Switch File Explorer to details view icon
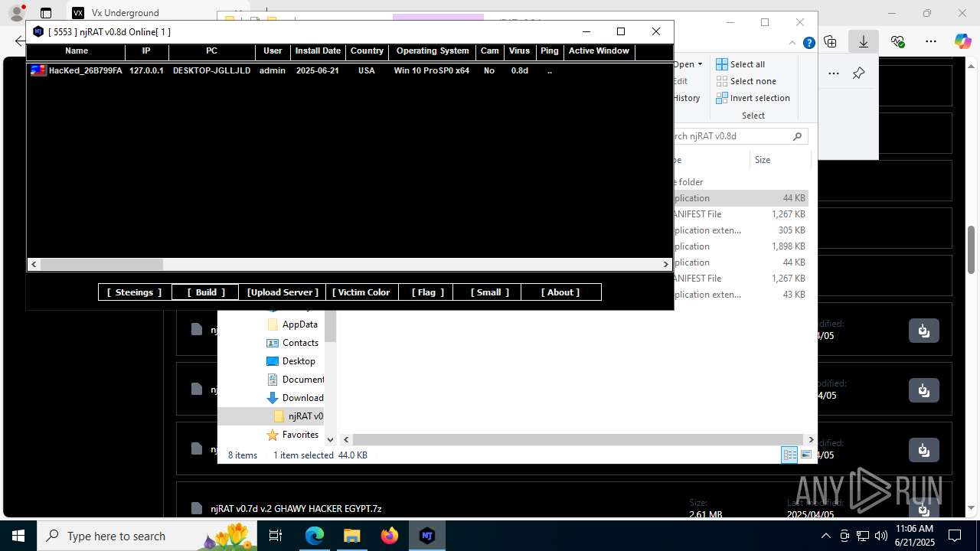 (789, 455)
